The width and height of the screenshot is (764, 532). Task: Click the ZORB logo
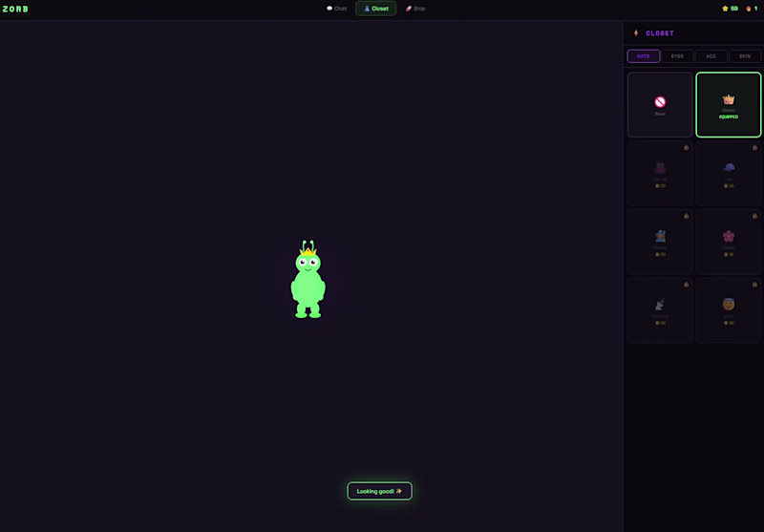(x=15, y=9)
